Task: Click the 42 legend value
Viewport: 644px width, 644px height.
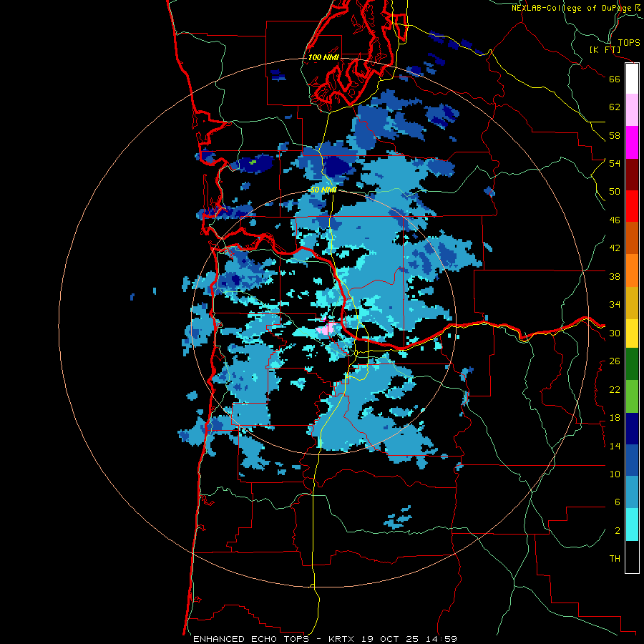Action: [x=615, y=248]
